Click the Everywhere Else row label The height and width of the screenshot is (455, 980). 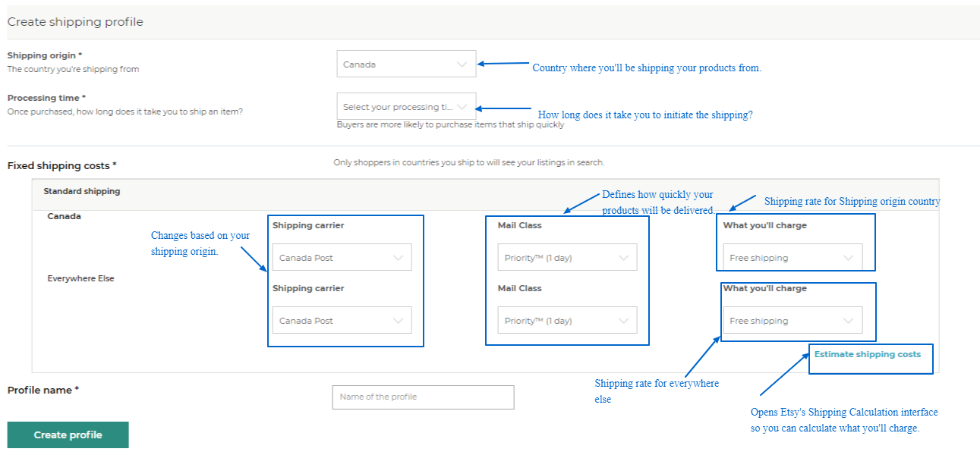click(80, 278)
